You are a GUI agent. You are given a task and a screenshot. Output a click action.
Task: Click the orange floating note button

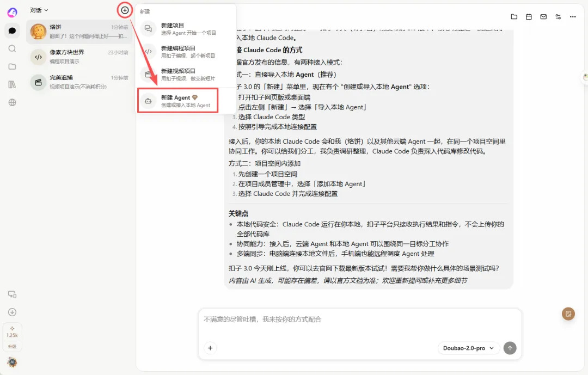pos(568,313)
